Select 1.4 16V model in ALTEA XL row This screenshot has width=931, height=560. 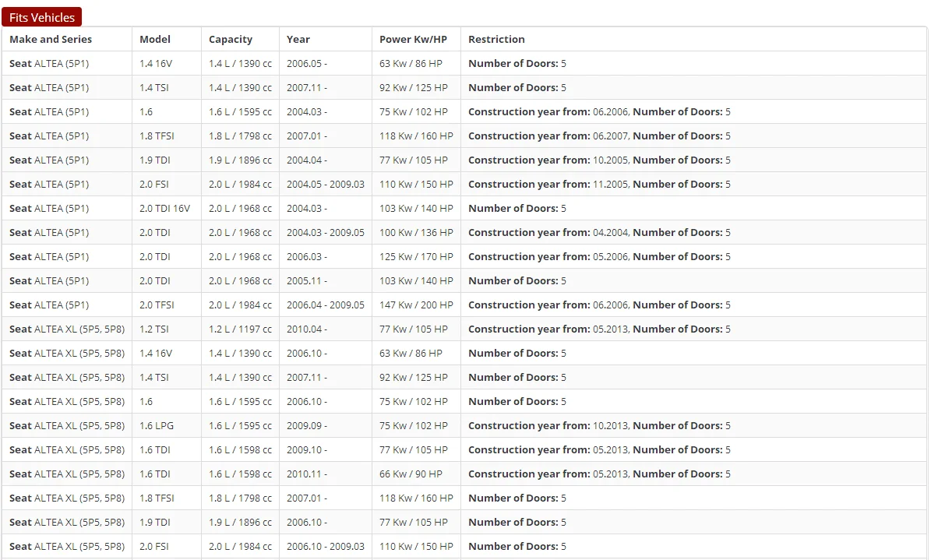[156, 354]
